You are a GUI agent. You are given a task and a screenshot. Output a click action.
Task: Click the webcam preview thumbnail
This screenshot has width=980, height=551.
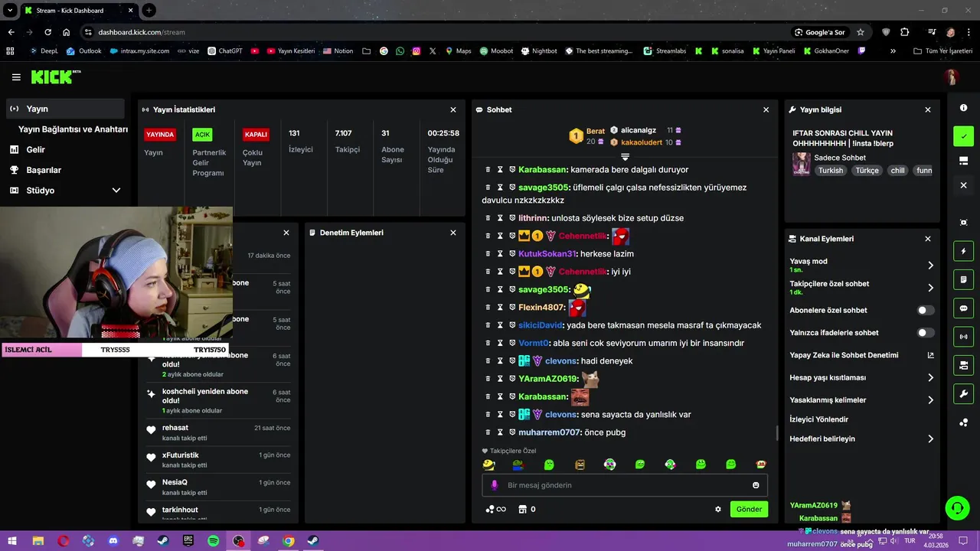click(x=116, y=272)
